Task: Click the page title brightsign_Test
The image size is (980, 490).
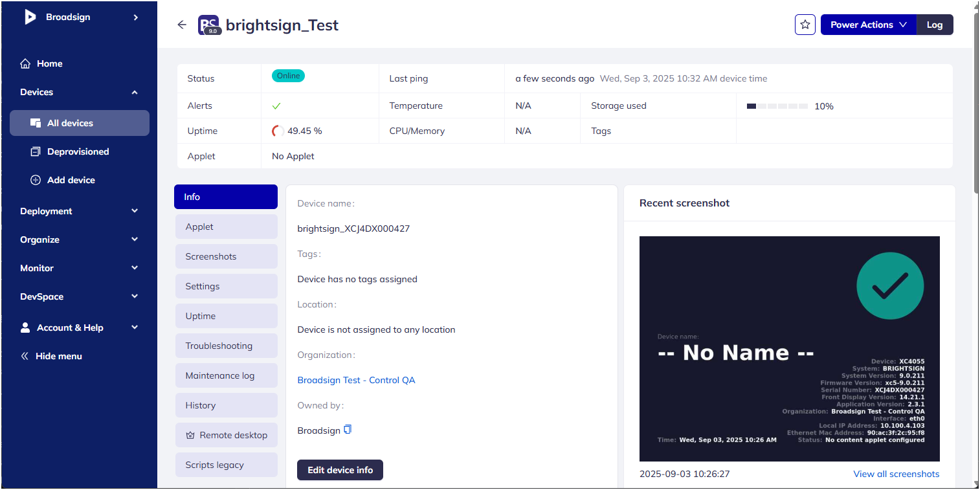Action: point(282,25)
